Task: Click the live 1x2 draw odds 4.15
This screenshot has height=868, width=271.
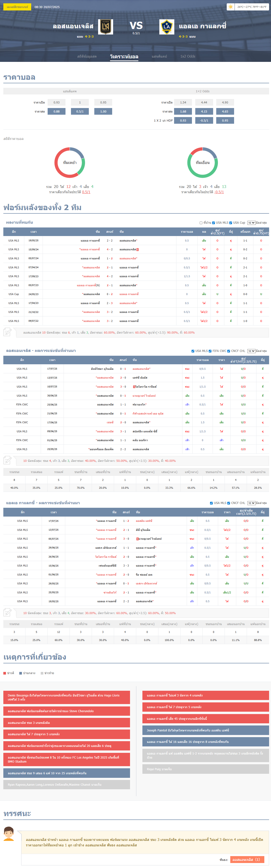Action: point(204,112)
